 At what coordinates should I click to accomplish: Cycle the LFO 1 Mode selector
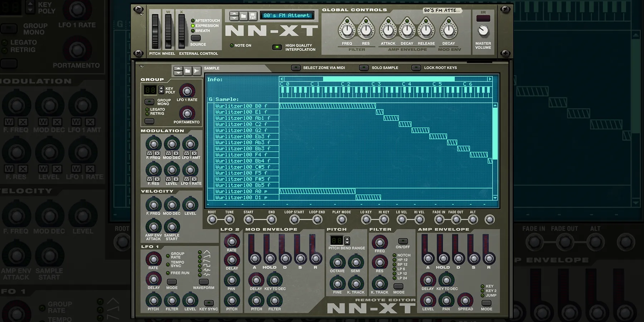click(172, 282)
